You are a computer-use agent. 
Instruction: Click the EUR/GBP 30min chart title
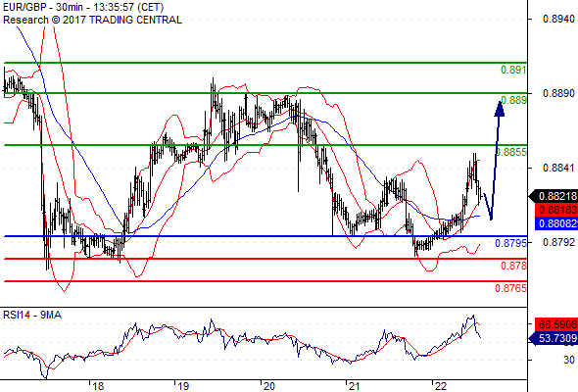[83, 8]
